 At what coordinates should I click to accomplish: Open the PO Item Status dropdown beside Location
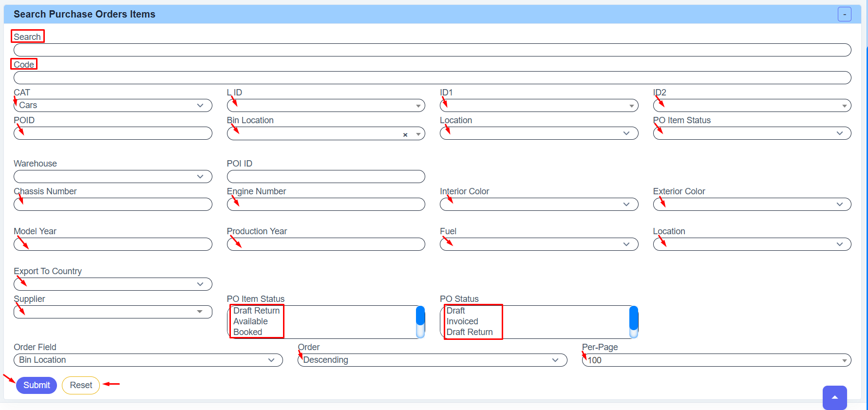[752, 133]
